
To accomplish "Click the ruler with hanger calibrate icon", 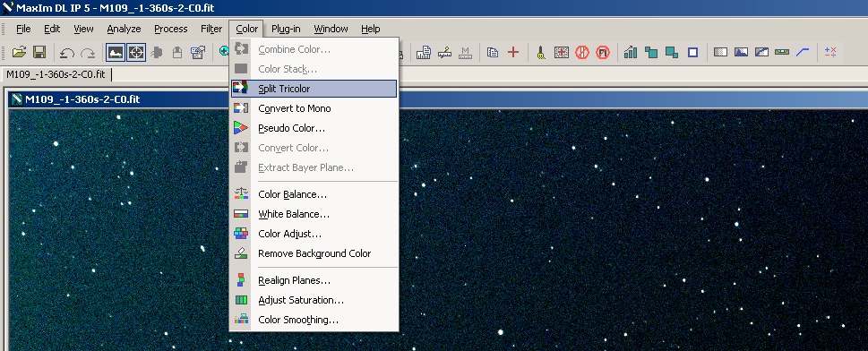I will point(444,52).
